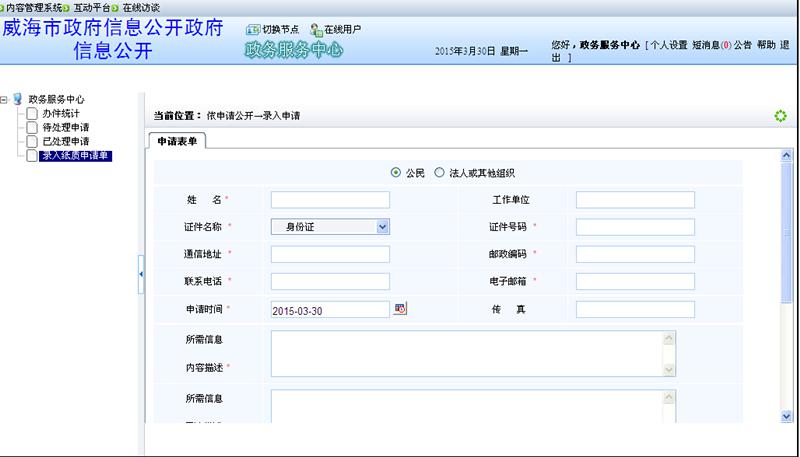Open the 内容管理系统 top menu item
Viewport: 800px width, 457px height.
[x=34, y=7]
